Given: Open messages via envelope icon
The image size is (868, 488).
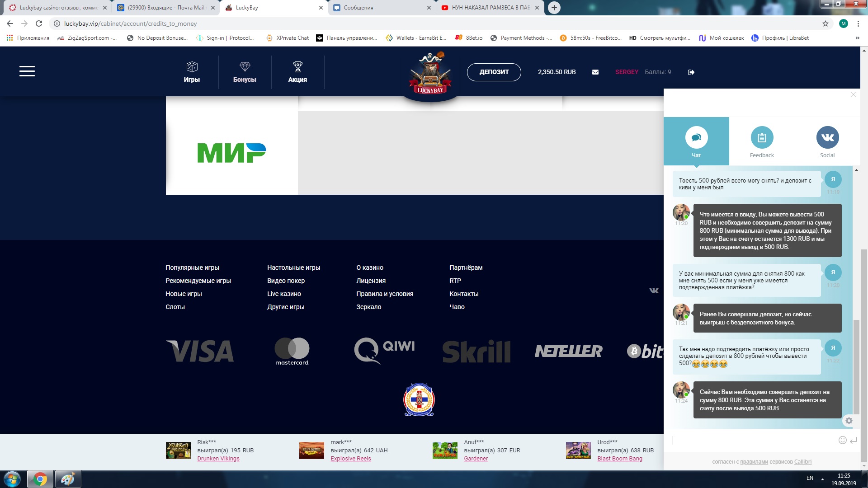Looking at the screenshot, I should point(595,72).
